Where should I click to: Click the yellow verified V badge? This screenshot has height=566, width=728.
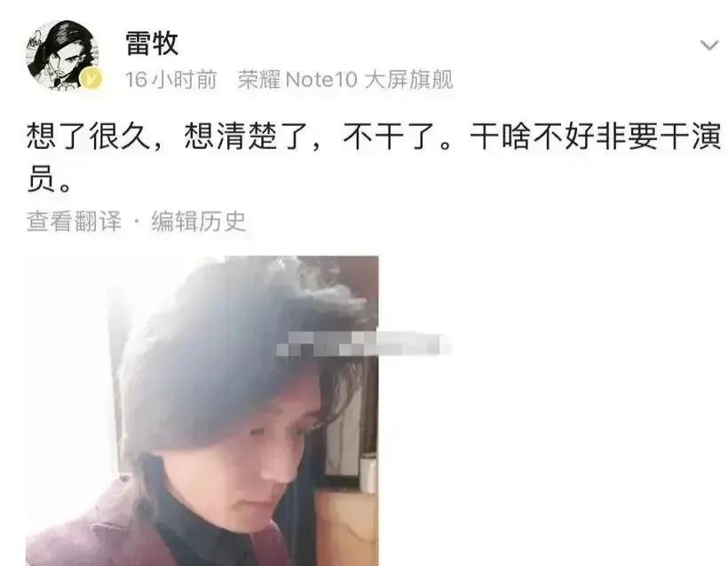pos(92,78)
